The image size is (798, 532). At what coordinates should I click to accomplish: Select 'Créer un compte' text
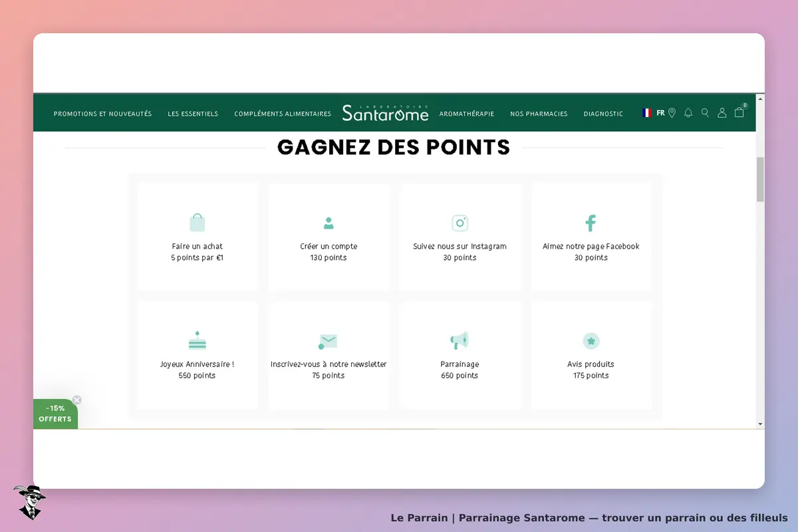click(x=329, y=246)
